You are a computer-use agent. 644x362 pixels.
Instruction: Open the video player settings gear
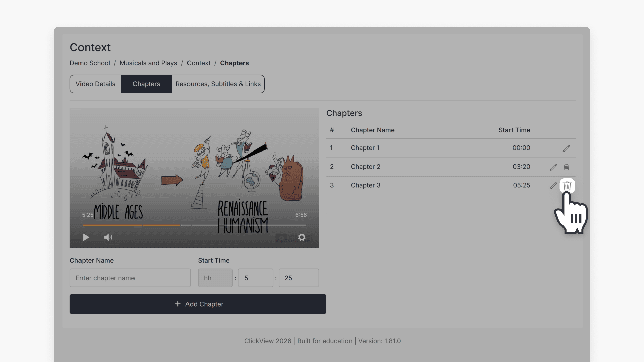click(x=302, y=237)
